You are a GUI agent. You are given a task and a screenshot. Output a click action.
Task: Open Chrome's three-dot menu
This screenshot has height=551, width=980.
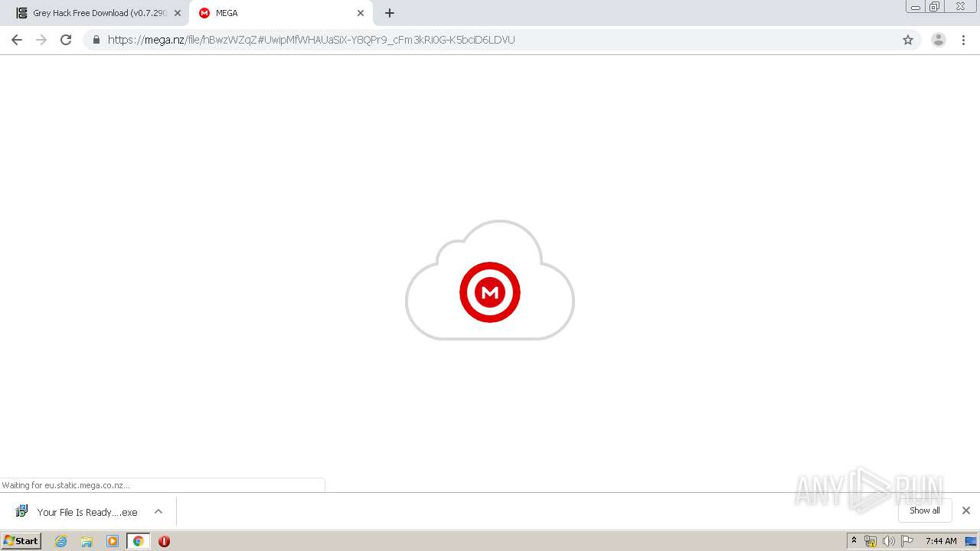[x=964, y=40]
